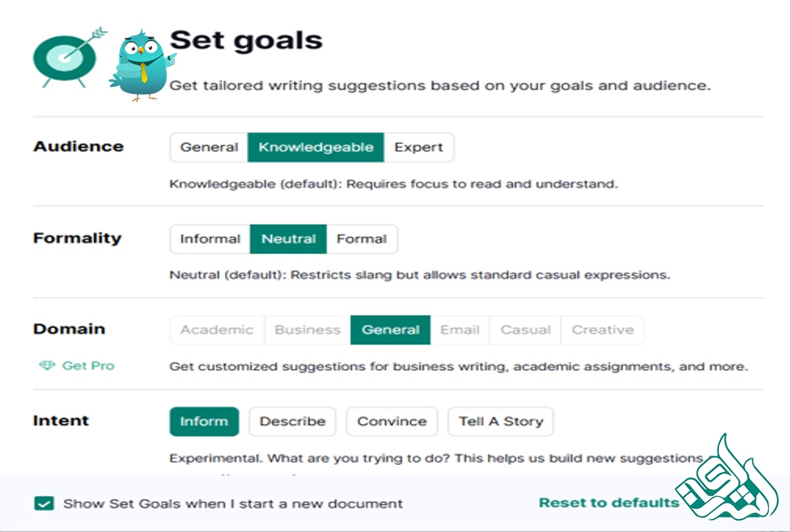The image size is (790, 532).
Task: Select the Academic domain
Action: click(x=217, y=330)
